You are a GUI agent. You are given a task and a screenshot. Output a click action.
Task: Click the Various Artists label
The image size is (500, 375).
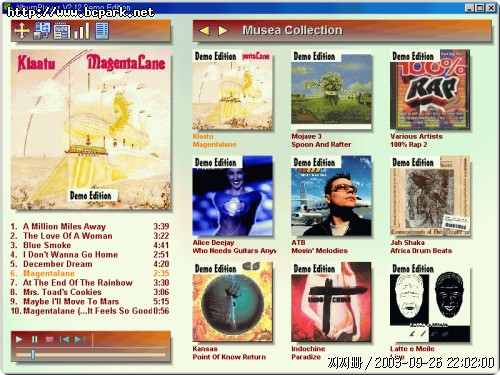pos(416,136)
